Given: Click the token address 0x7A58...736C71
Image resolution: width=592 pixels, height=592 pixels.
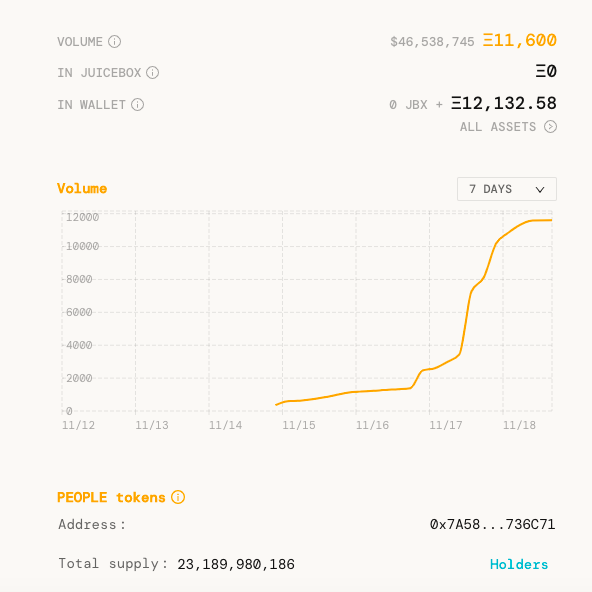Looking at the screenshot, I should coord(492,524).
